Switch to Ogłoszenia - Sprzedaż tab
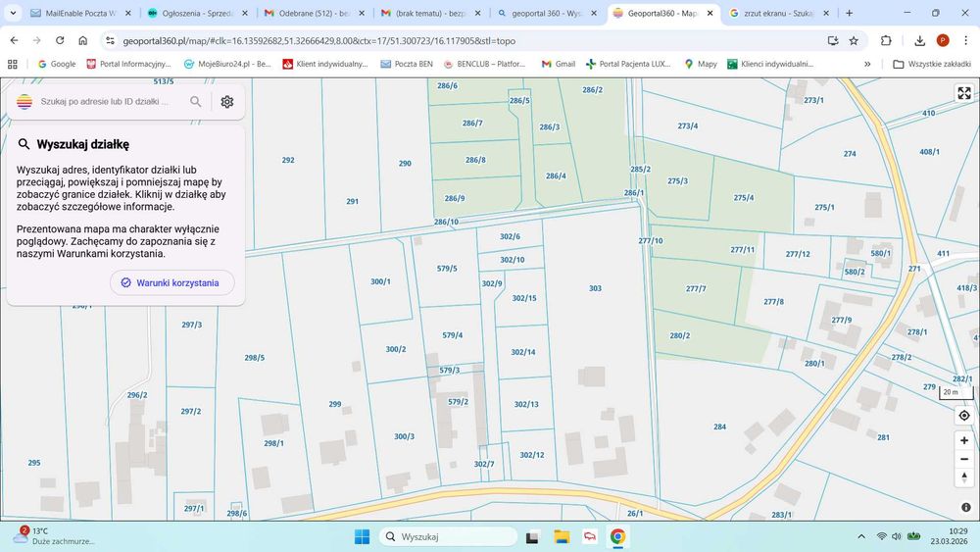980x552 pixels. 197,13
